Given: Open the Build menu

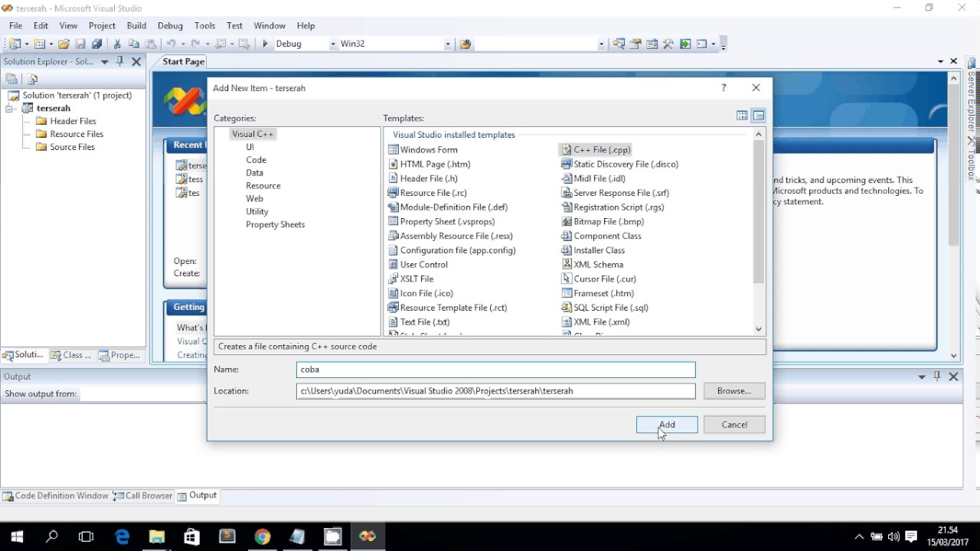Looking at the screenshot, I should coord(136,25).
